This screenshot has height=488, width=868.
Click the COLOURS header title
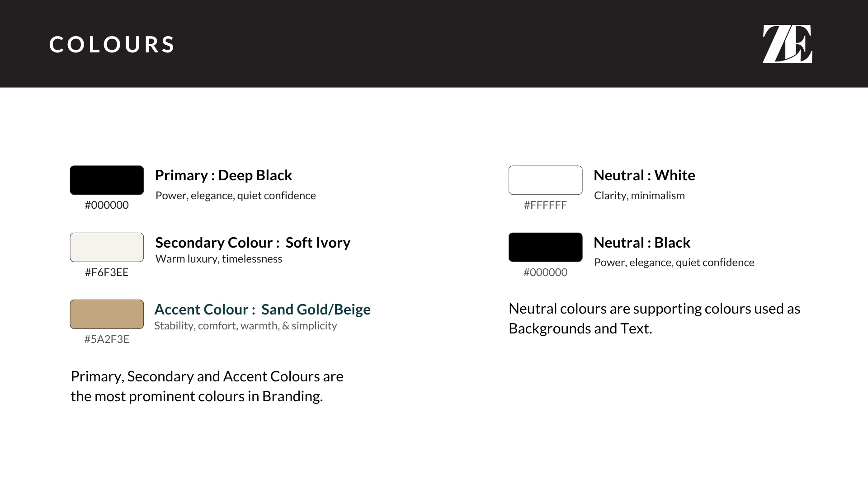pos(112,45)
